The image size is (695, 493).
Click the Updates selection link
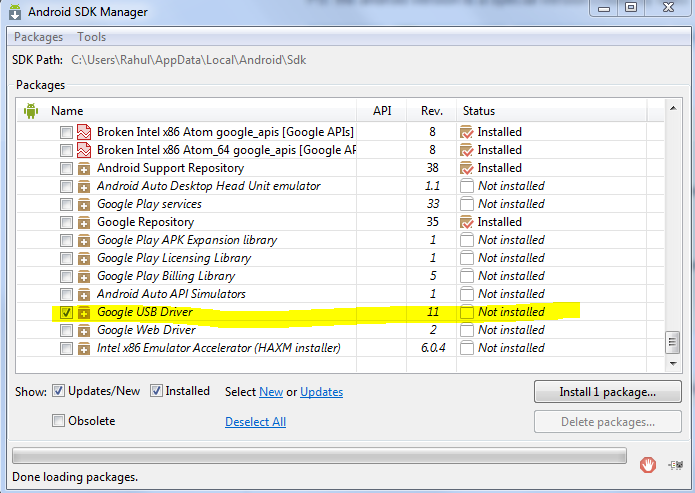click(321, 392)
